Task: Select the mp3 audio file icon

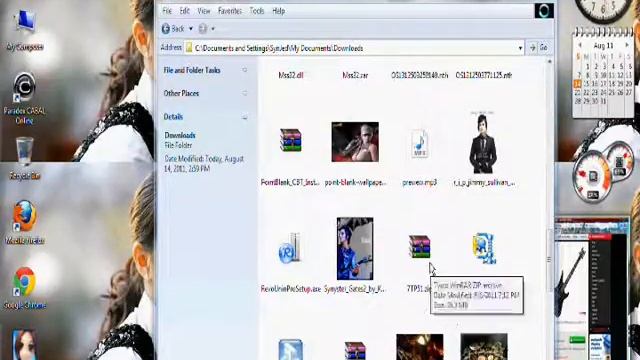Action: (x=419, y=144)
